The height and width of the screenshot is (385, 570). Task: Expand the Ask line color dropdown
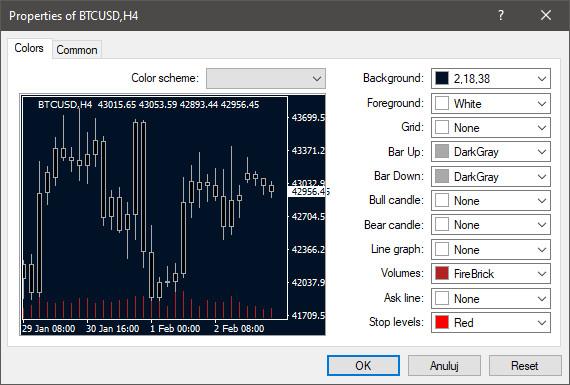(x=491, y=298)
